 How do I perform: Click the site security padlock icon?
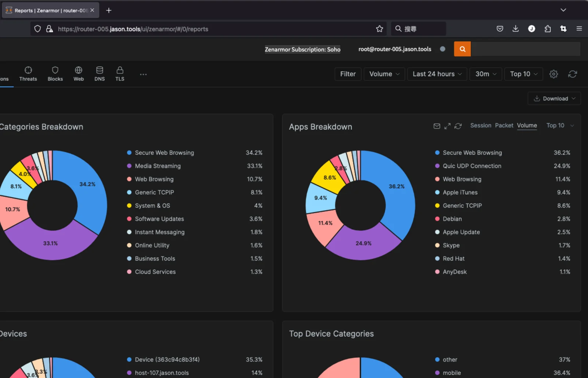pyautogui.click(x=49, y=29)
